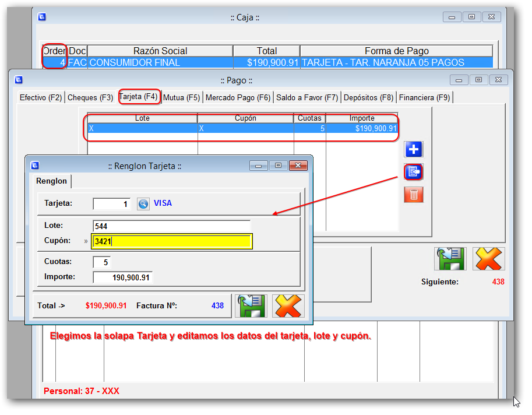Open the Cheques (F3) tab
The width and height of the screenshot is (532, 415).
coord(90,97)
